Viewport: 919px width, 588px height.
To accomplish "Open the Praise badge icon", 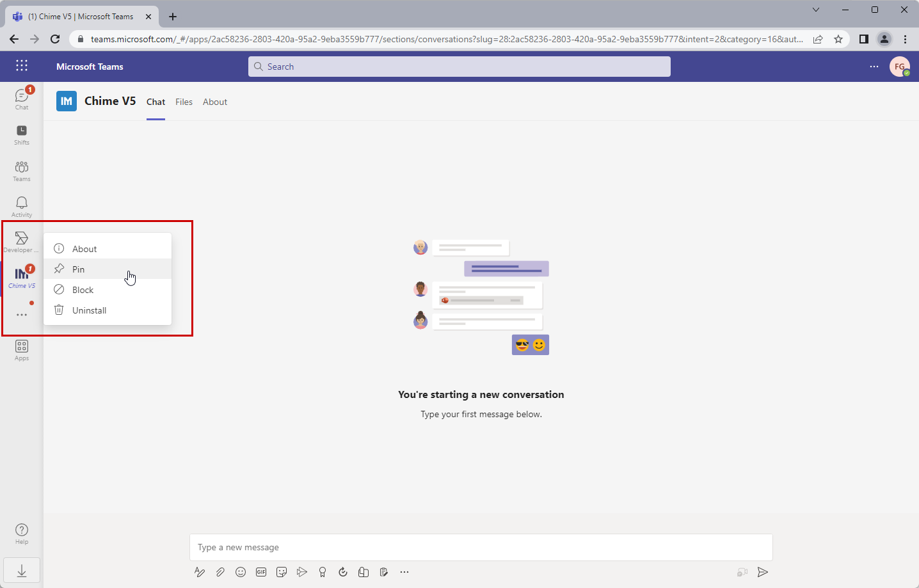I will 323,572.
